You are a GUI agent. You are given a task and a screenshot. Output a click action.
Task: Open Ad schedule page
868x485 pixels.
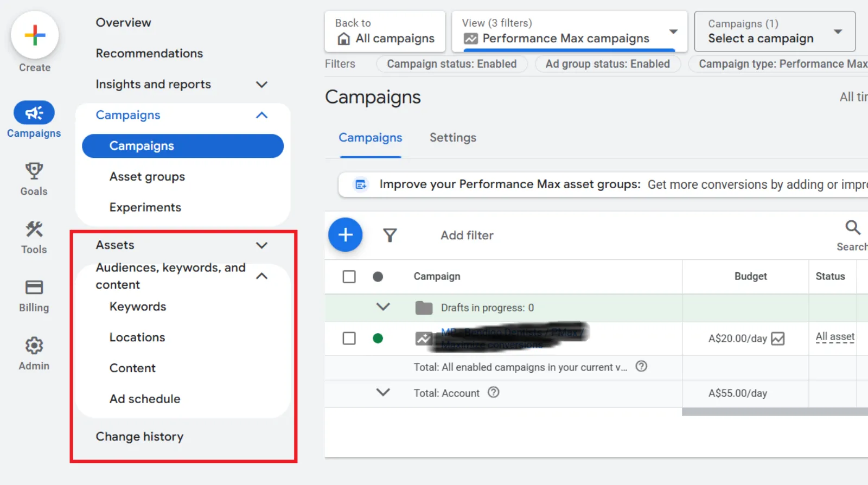145,399
